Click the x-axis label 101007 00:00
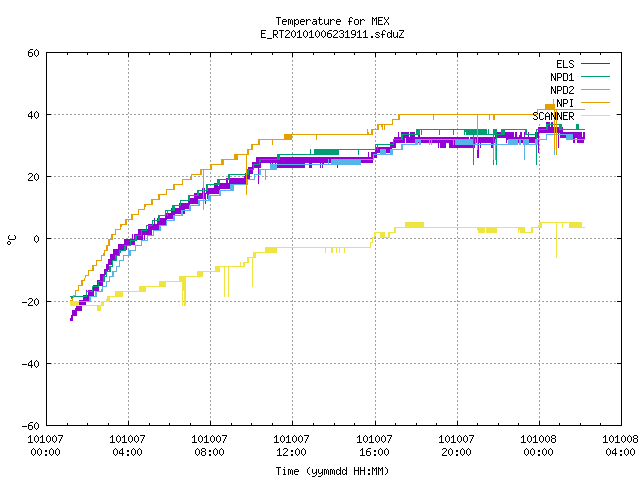 pos(45,446)
